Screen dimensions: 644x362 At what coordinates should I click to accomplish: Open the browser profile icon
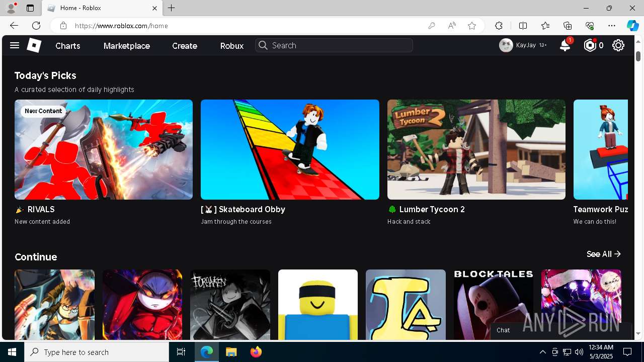click(11, 8)
